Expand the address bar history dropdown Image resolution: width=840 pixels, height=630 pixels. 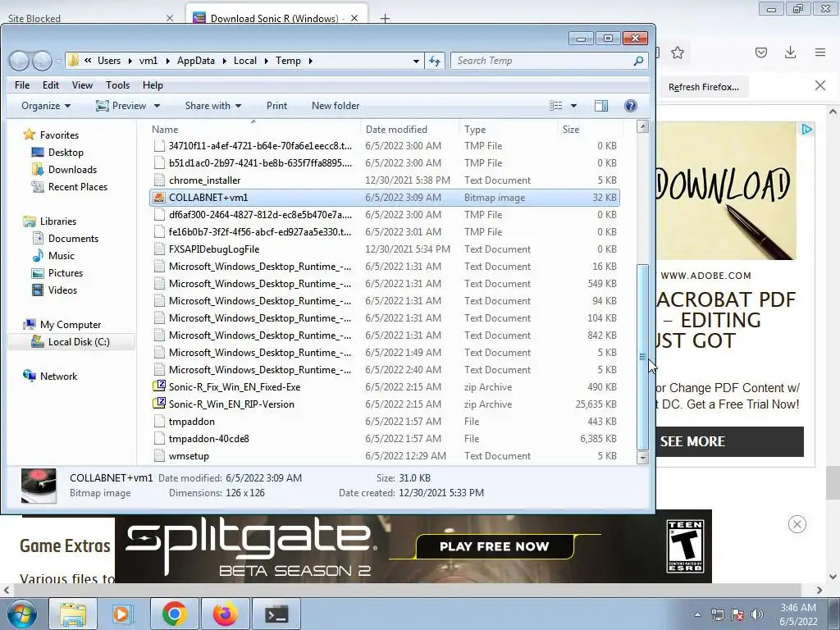coord(416,61)
